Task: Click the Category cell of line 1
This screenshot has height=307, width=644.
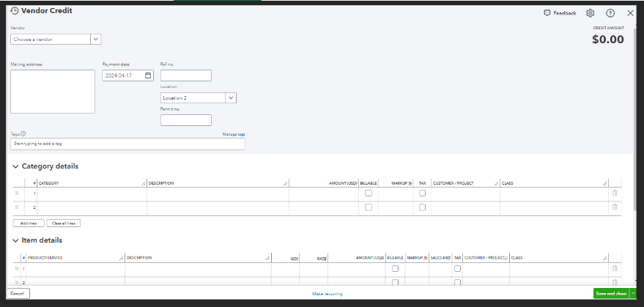Action: tap(92, 193)
